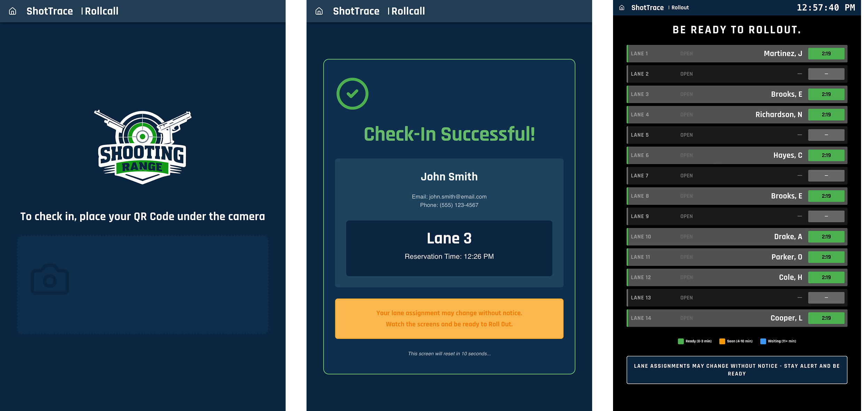The image size is (868, 411).
Task: Select the Martinez, J name on Lane 1
Action: (783, 54)
